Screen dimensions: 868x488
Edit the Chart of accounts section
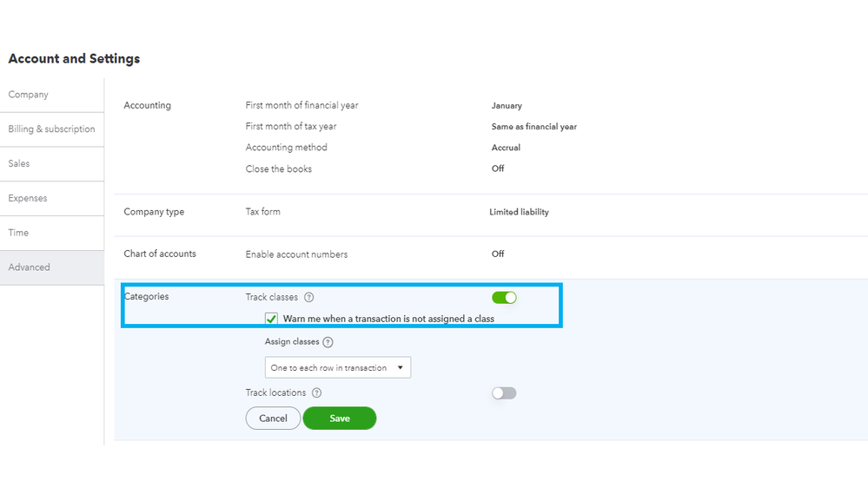point(160,254)
